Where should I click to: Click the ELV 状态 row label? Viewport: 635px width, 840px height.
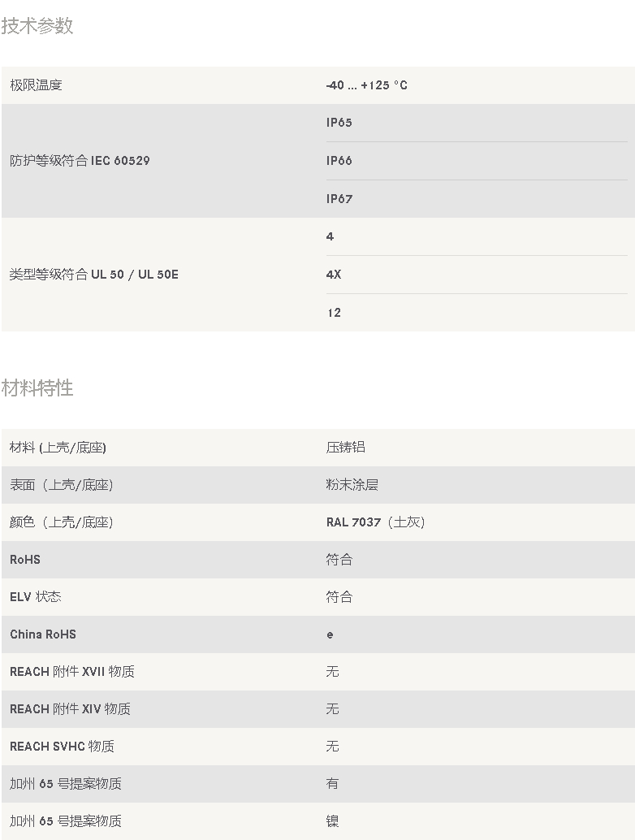(36, 597)
